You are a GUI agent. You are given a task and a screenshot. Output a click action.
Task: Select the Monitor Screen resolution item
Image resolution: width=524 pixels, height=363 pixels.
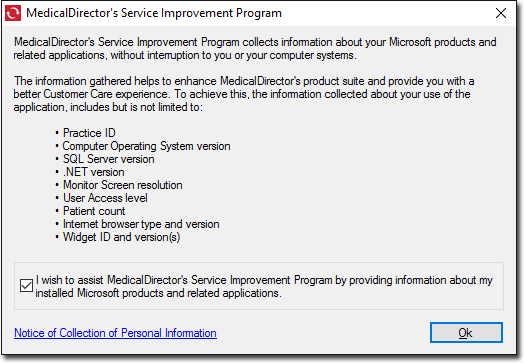tap(123, 185)
